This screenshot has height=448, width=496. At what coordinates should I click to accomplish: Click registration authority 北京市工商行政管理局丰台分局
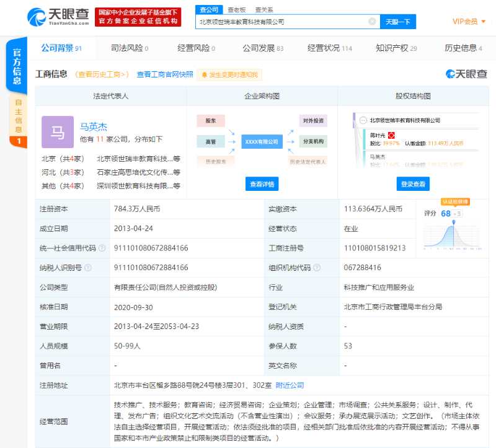(x=393, y=307)
